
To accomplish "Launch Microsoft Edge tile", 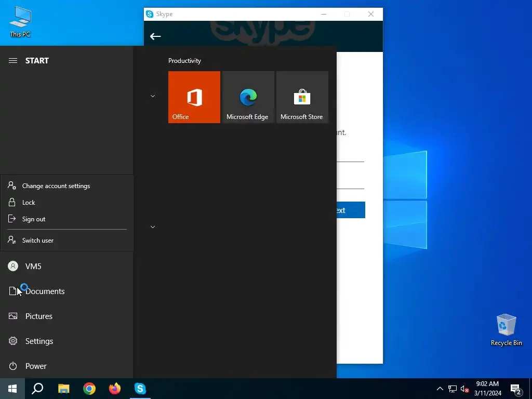I will [x=248, y=97].
